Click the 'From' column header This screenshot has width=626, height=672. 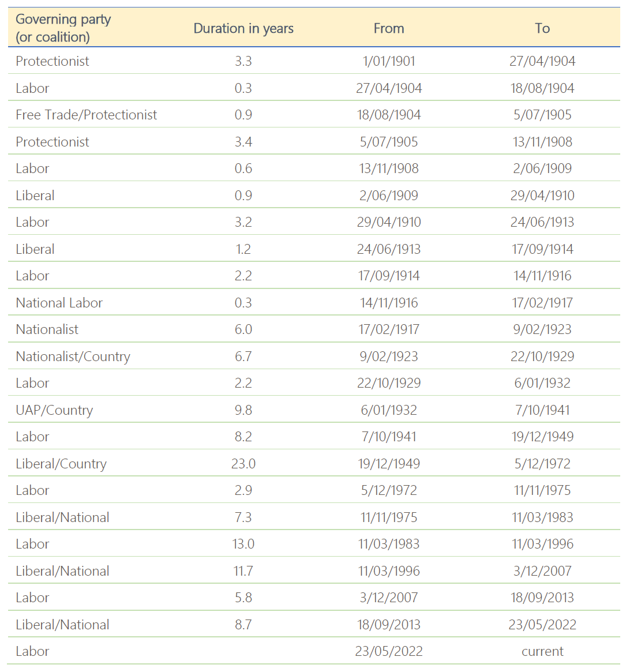(388, 28)
